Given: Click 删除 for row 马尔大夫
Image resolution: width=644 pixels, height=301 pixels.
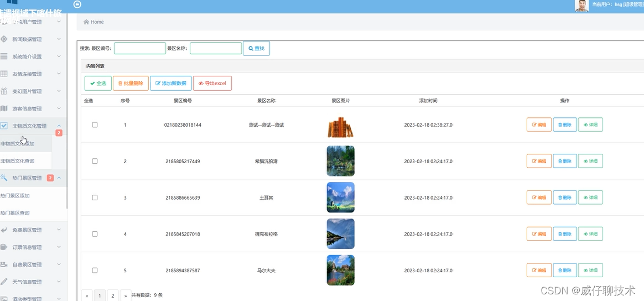Looking at the screenshot, I should click(x=565, y=270).
